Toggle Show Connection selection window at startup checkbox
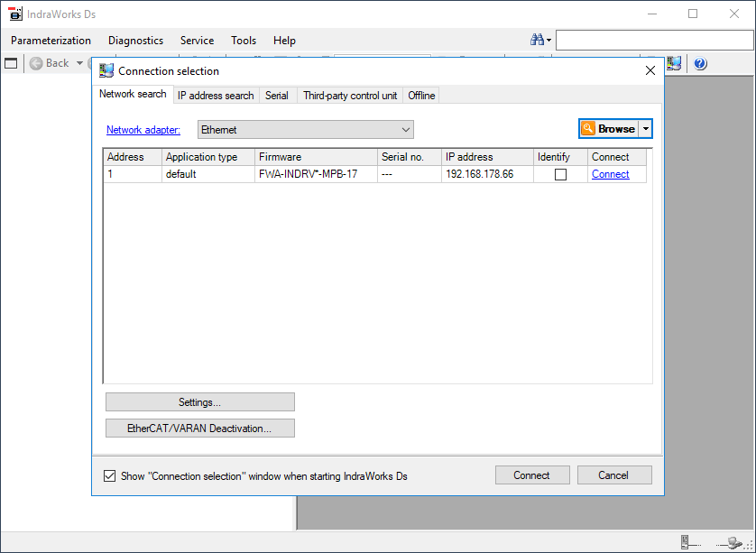 pos(110,475)
